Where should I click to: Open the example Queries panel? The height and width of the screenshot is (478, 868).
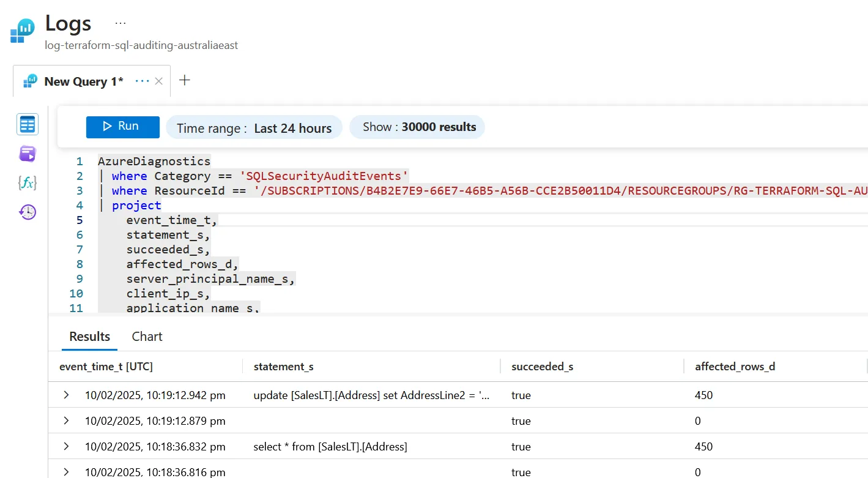click(27, 153)
